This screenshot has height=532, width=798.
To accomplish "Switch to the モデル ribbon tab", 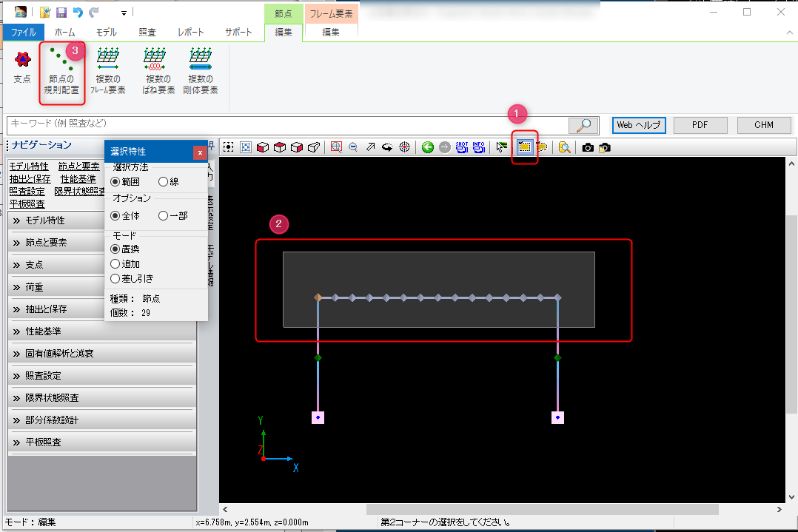I will (106, 33).
